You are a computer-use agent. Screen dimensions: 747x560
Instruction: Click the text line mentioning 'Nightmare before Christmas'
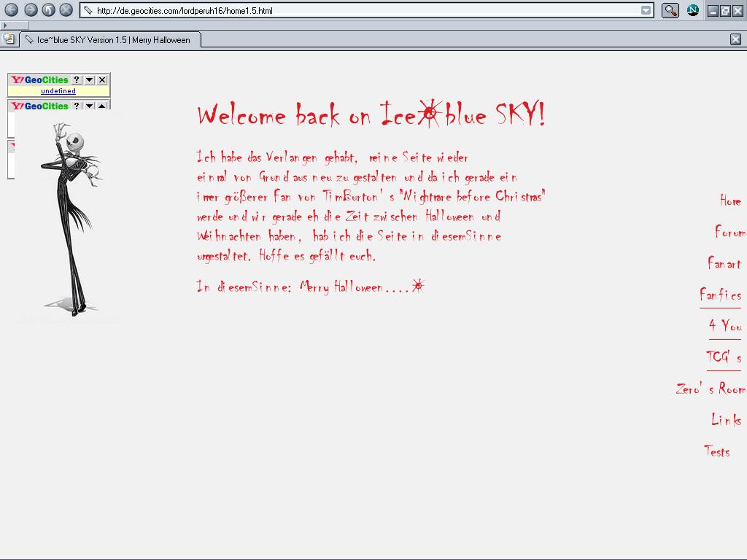tap(371, 197)
